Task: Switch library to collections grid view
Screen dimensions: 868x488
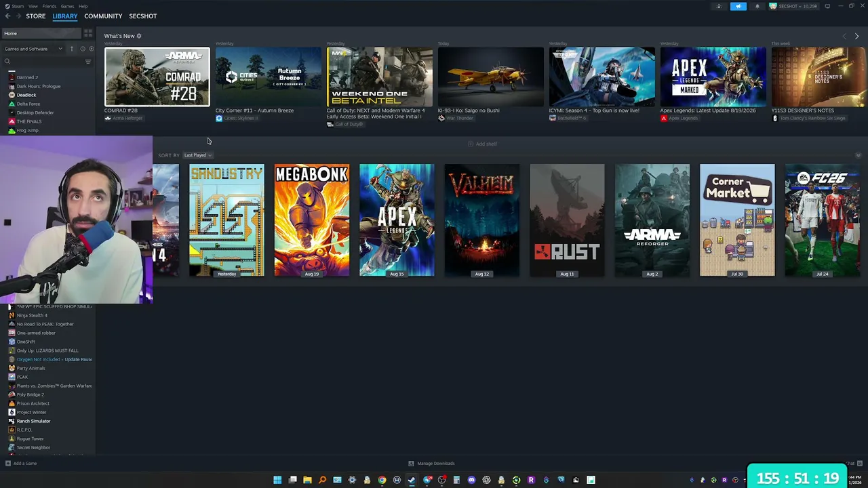Action: point(88,33)
